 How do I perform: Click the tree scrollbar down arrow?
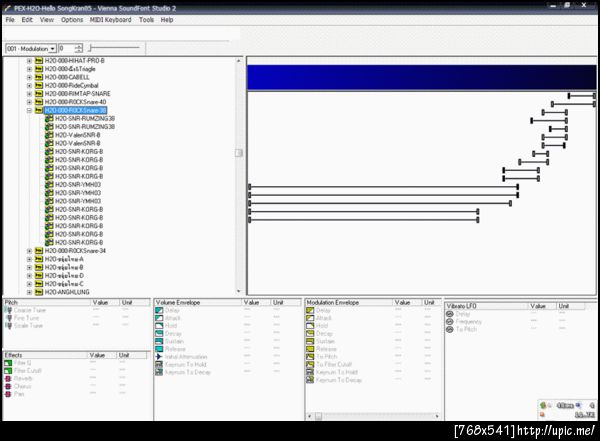(x=238, y=291)
